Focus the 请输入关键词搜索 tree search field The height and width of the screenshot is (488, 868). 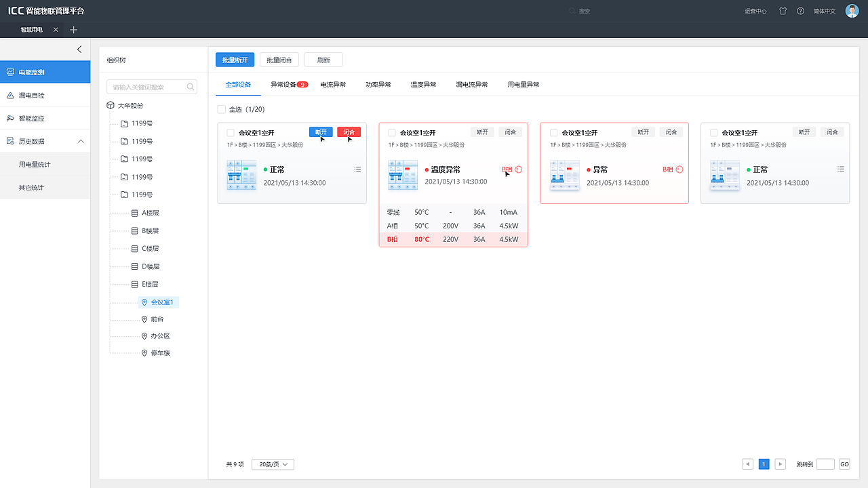point(152,87)
